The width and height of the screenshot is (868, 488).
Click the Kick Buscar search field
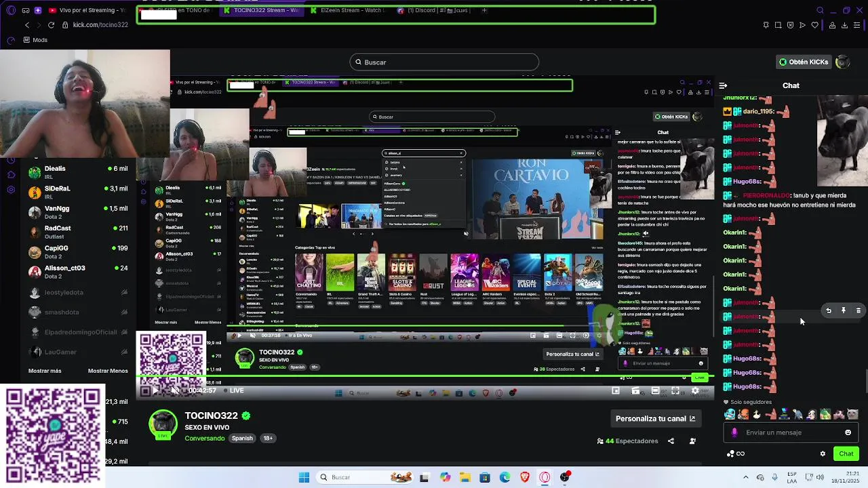tap(444, 62)
